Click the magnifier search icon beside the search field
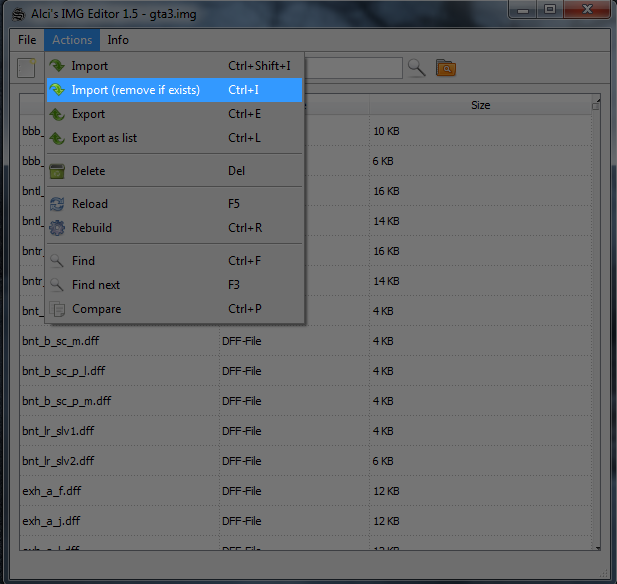617x584 pixels. pos(417,68)
